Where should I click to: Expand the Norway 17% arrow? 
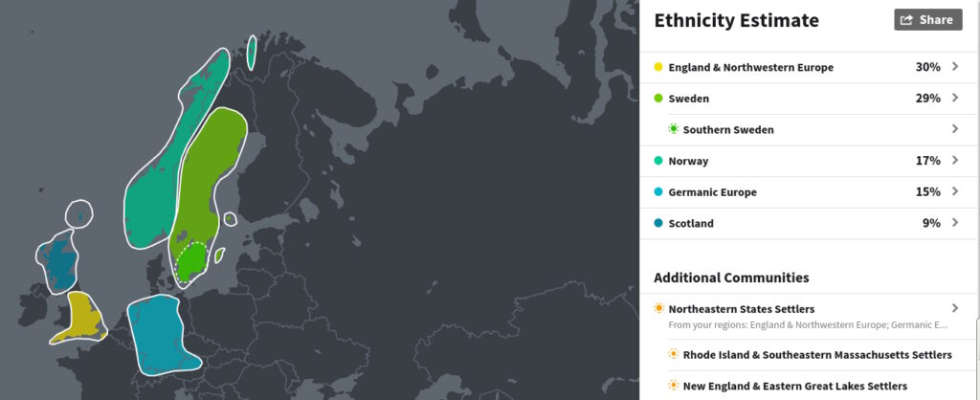(955, 161)
